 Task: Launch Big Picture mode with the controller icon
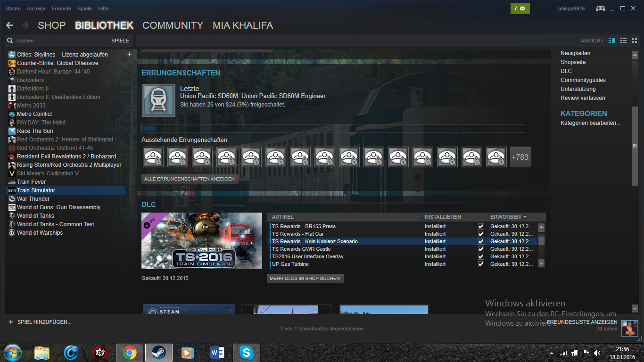click(x=600, y=8)
